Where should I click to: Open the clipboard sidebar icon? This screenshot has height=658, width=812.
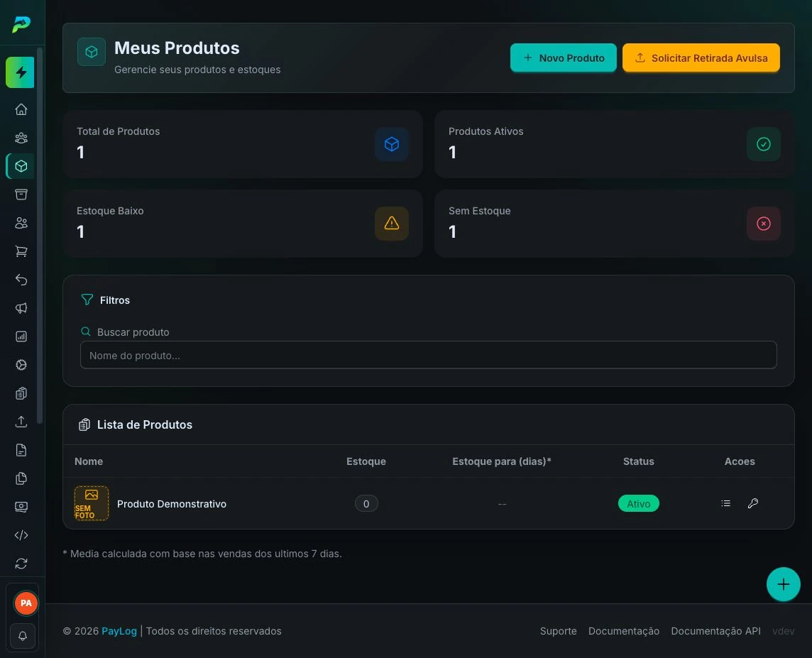point(21,393)
